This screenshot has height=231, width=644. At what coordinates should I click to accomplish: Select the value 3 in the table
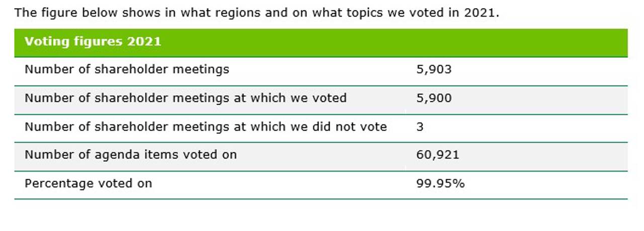[420, 127]
